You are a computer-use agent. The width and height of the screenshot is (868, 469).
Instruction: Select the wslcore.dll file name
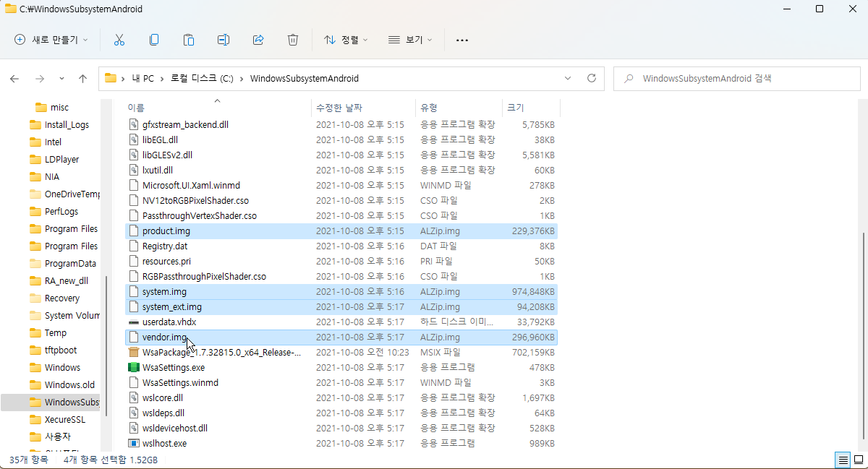coord(163,397)
